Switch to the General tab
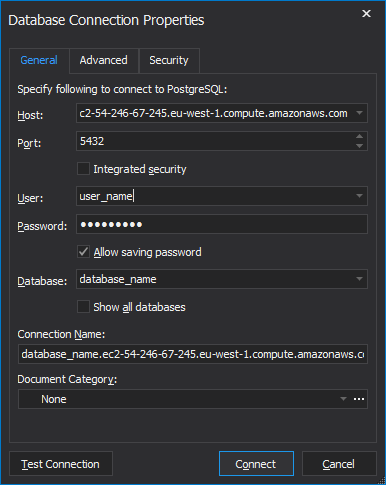The height and width of the screenshot is (485, 386). [x=39, y=60]
